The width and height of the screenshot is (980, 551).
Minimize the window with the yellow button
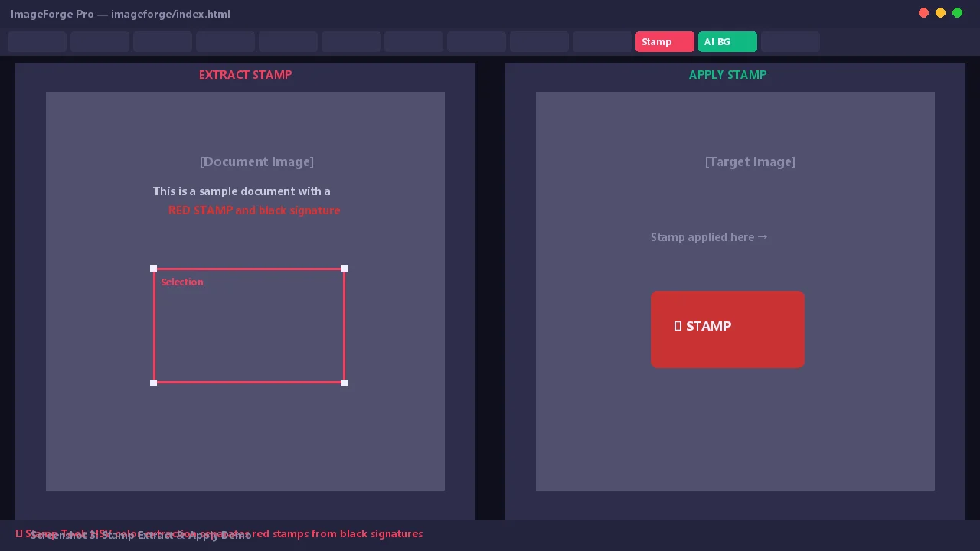click(x=940, y=13)
